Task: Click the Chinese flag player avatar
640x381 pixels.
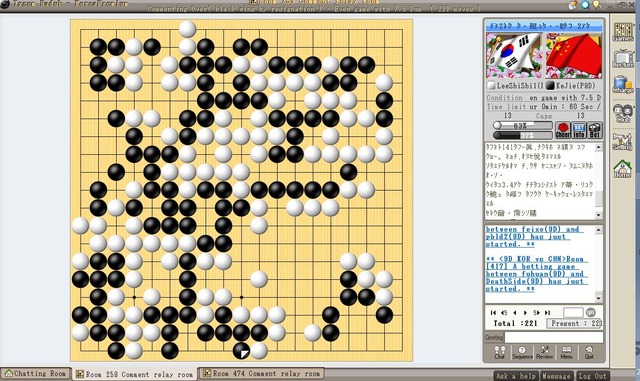Action: (573, 56)
